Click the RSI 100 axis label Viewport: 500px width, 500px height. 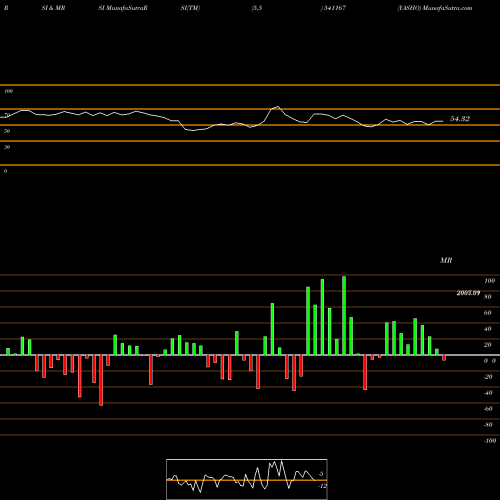[x=8, y=91]
